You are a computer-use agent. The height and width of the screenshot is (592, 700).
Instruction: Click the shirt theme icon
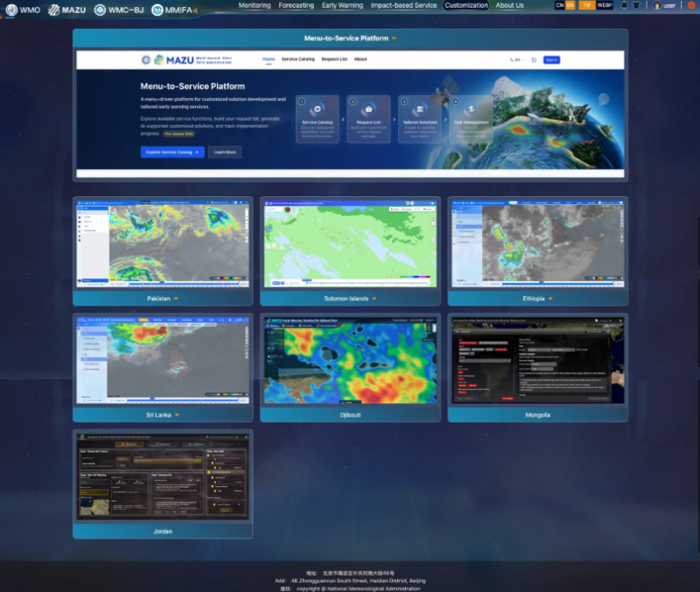point(637,5)
